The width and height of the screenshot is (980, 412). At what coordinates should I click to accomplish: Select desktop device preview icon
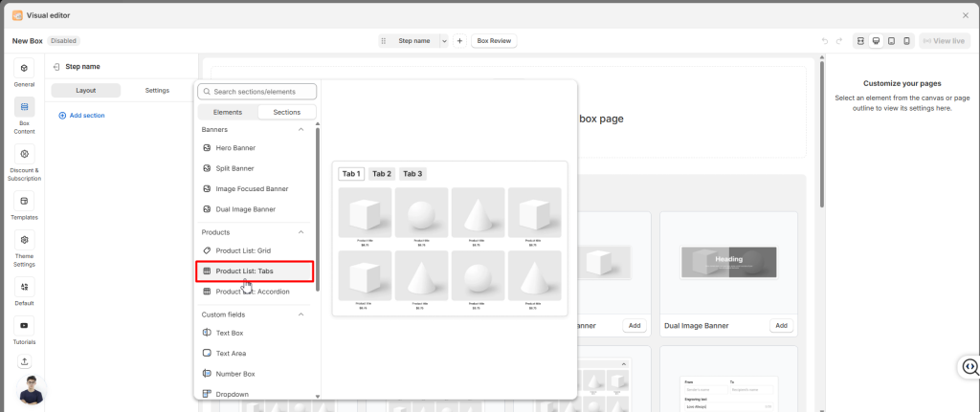point(876,41)
